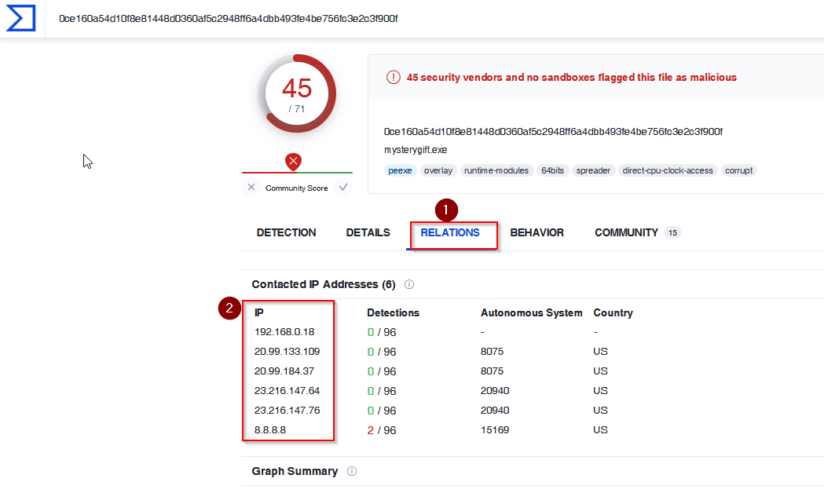Click the peexe tag
This screenshot has height=504, width=824.
point(400,170)
